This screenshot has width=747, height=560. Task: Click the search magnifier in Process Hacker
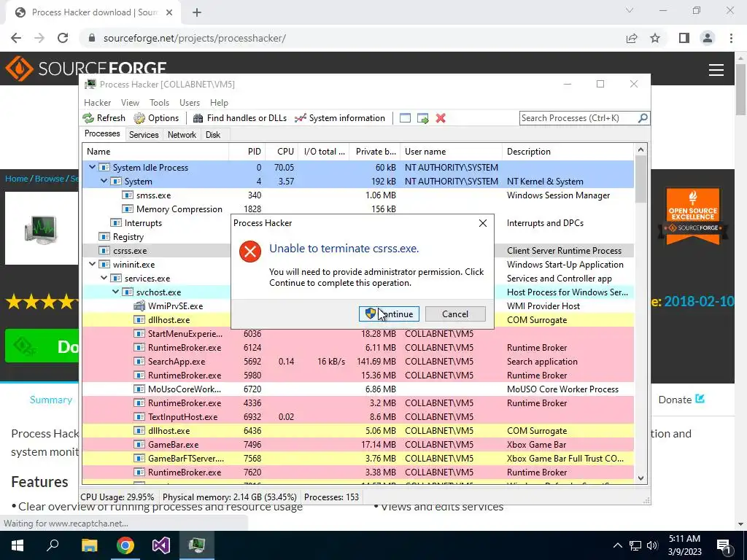pyautogui.click(x=643, y=117)
